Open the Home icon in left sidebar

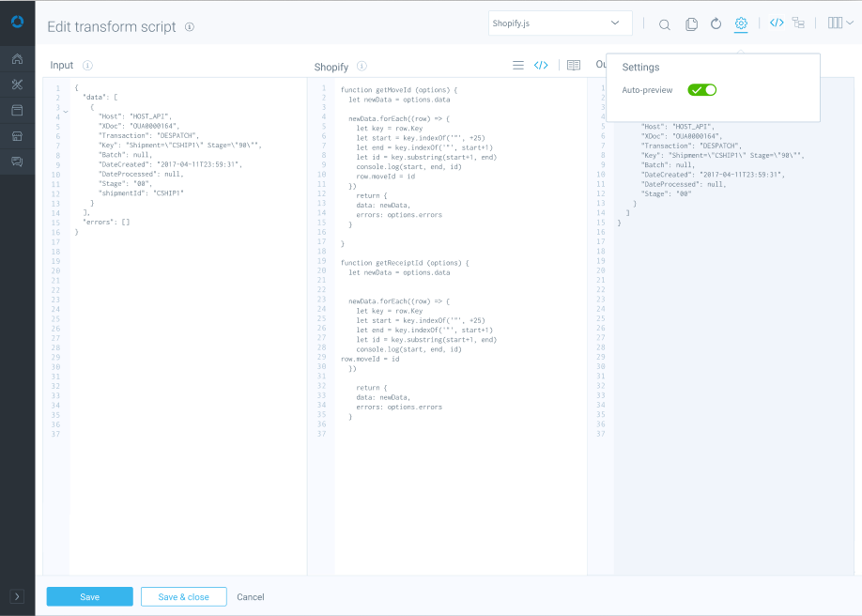pos(17,59)
